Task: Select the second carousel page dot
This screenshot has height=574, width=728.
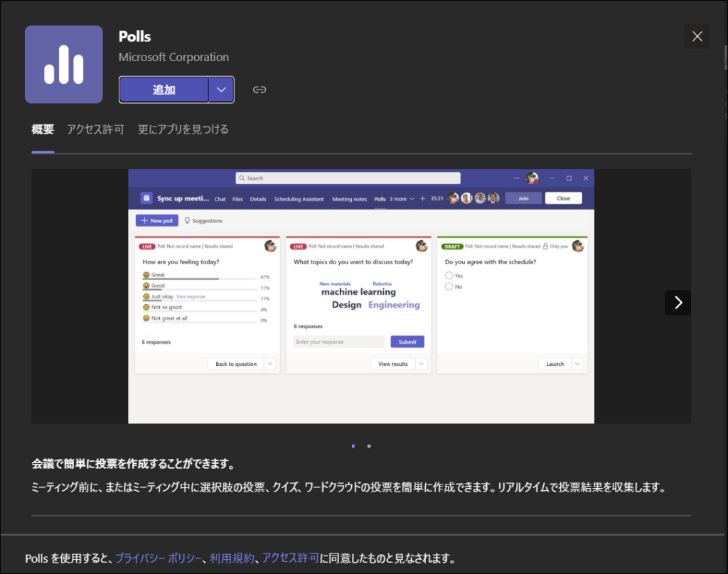Action: point(369,446)
